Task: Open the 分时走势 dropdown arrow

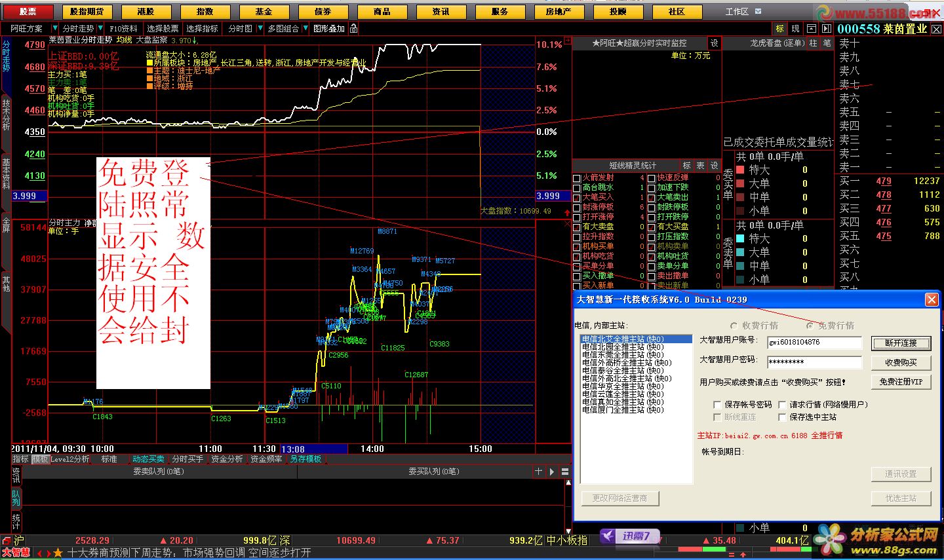Action: coord(99,28)
